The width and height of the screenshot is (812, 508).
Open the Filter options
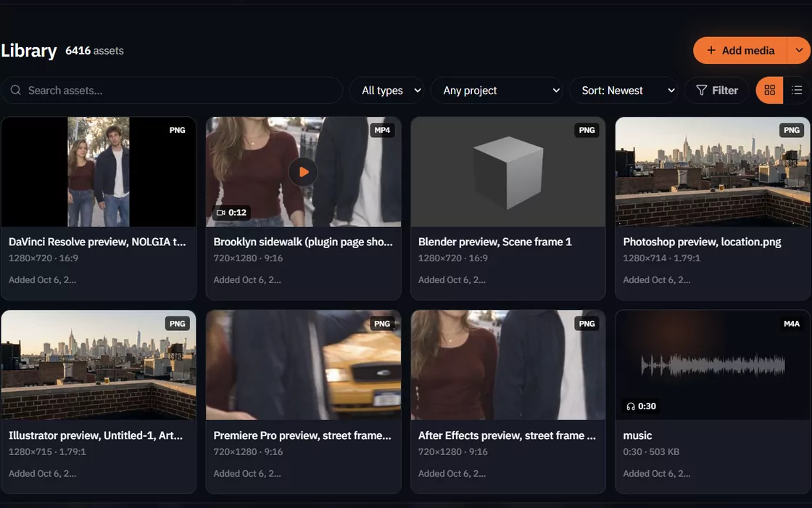[717, 90]
